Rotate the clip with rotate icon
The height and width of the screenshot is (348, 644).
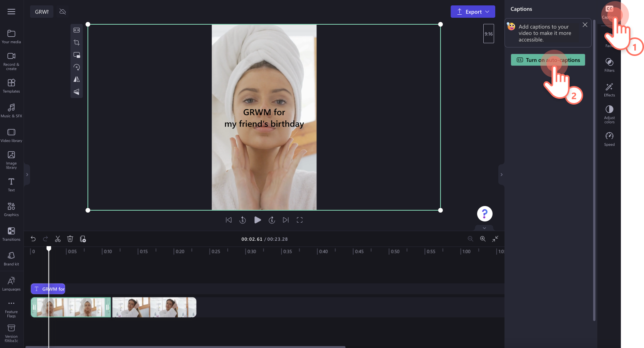coord(77,67)
